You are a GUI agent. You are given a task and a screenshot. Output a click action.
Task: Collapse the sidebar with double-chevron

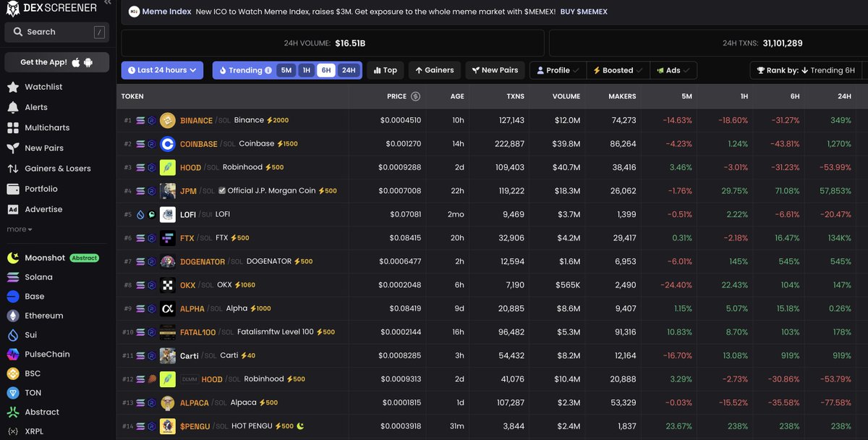107,4
